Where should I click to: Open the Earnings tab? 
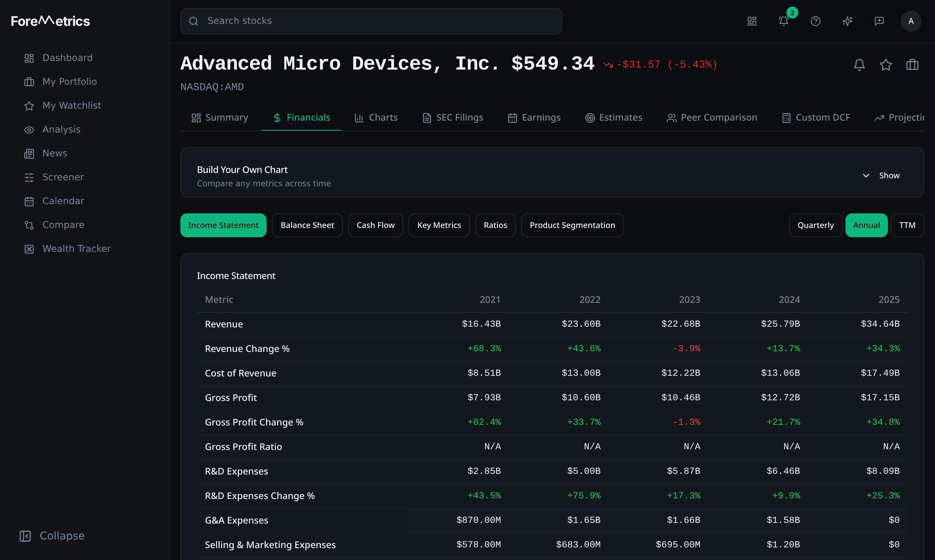click(x=534, y=118)
